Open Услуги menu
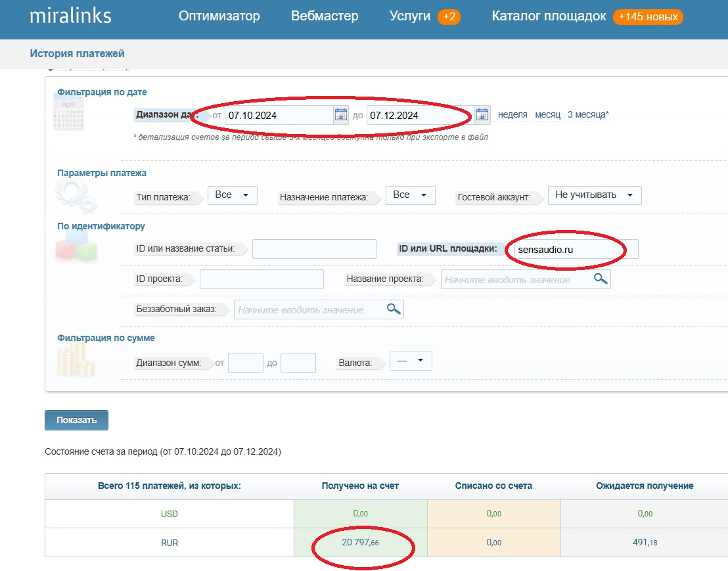 pos(410,16)
